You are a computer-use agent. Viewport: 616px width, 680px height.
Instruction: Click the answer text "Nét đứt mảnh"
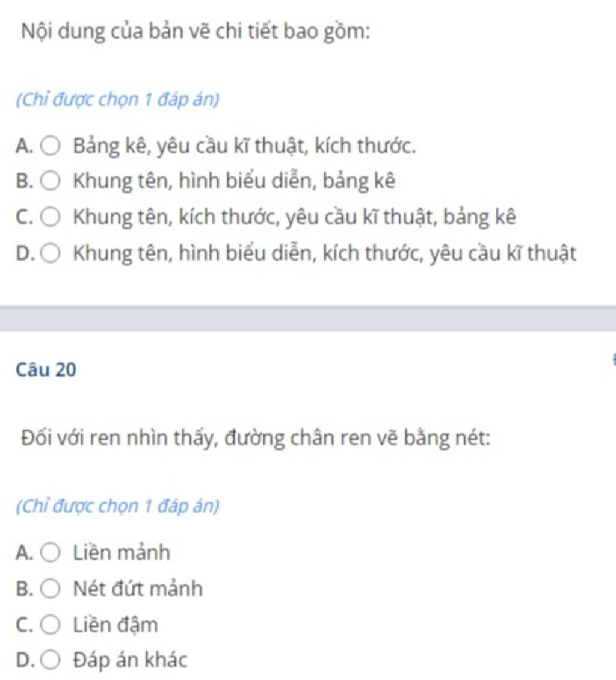pyautogui.click(x=138, y=589)
